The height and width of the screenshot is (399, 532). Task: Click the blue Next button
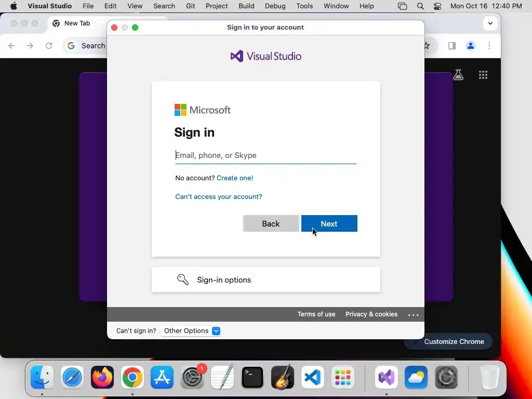click(x=329, y=223)
